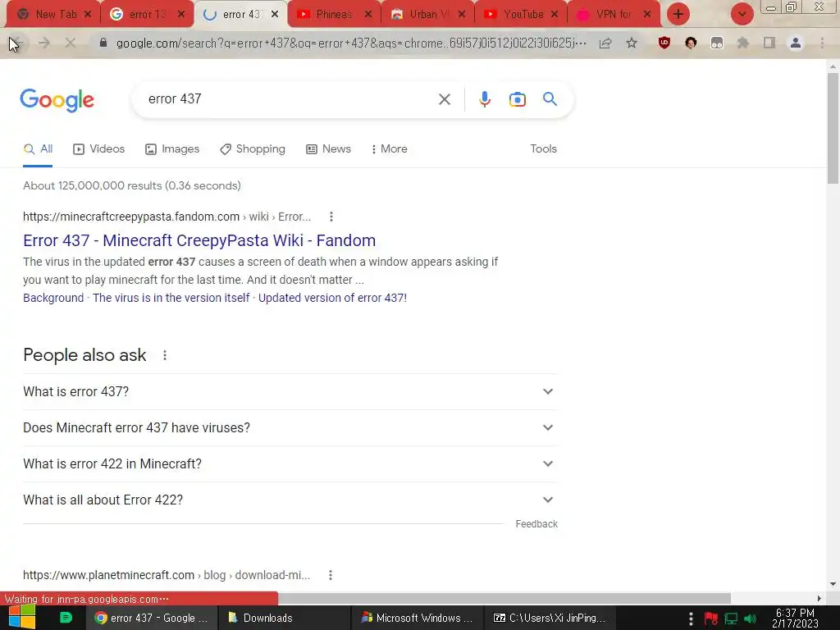Switch to the News results tab
This screenshot has width=840, height=630.
coord(329,149)
